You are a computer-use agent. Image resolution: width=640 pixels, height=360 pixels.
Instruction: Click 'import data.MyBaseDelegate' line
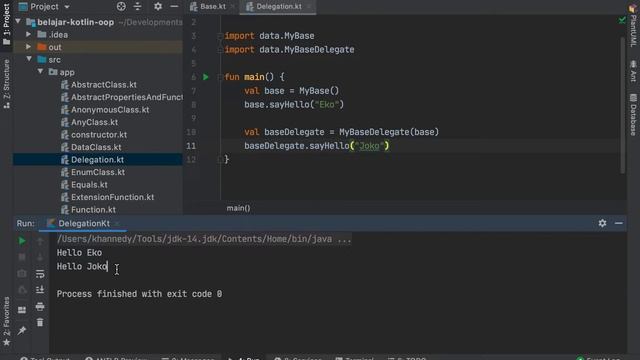pos(289,50)
